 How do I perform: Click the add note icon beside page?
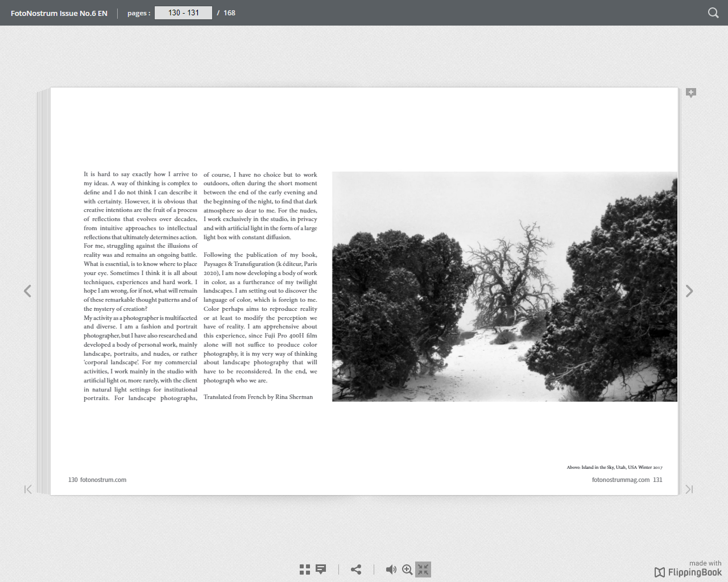(691, 93)
